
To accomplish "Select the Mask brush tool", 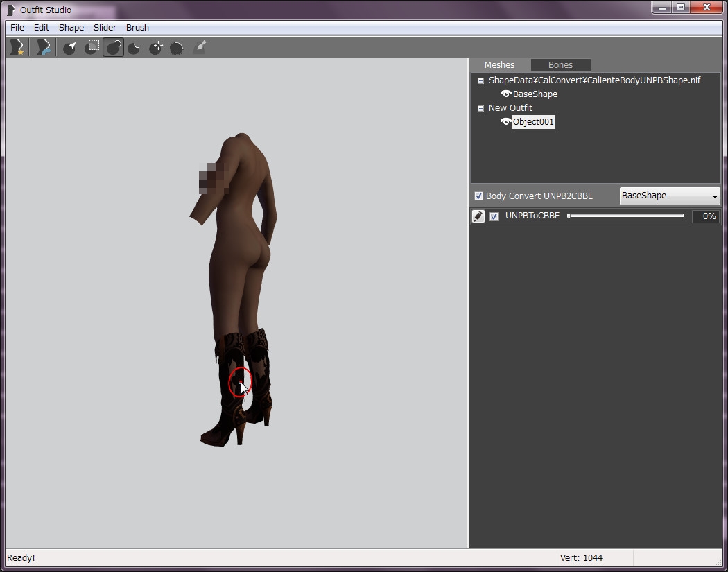I will [x=92, y=47].
